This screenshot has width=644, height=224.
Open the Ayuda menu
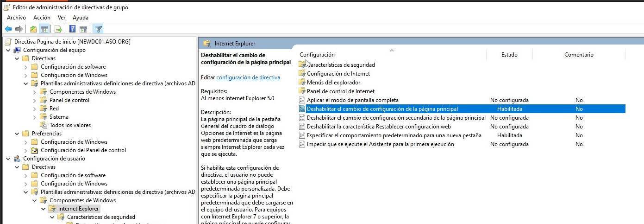(81, 18)
